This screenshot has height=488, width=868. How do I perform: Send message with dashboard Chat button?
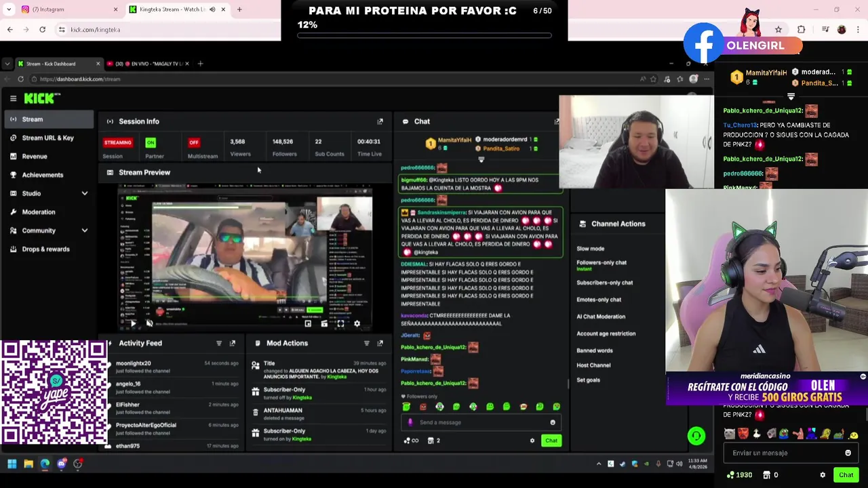551,441
